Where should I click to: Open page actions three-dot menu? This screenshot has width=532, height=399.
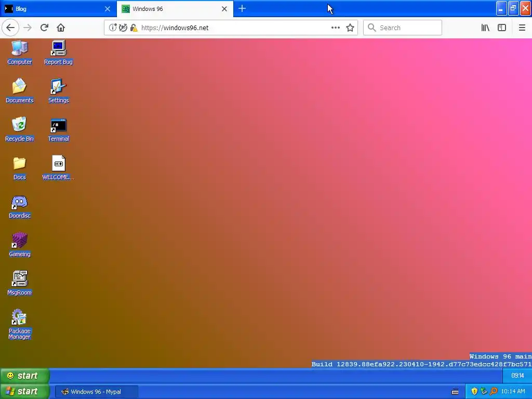point(335,28)
